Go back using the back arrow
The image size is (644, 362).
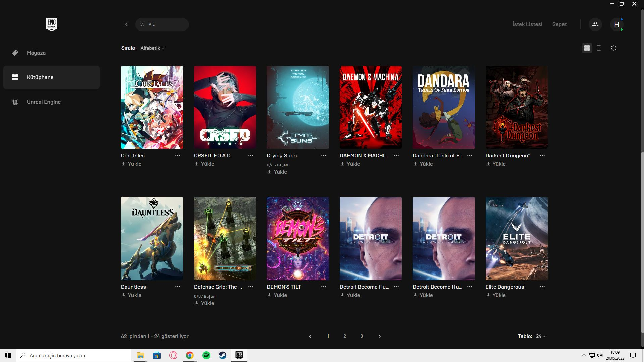click(x=126, y=24)
